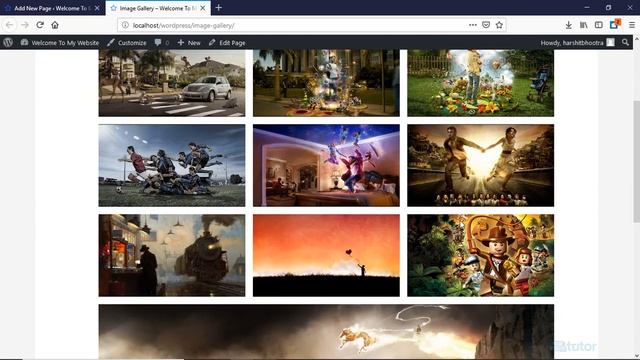Open the LEGO Indiana Jones image
Screen dimensions: 640x360
click(x=480, y=256)
